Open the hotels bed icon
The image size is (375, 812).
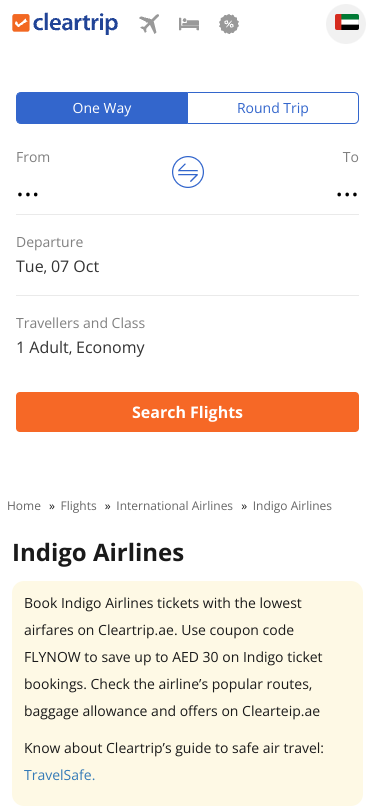(x=189, y=24)
